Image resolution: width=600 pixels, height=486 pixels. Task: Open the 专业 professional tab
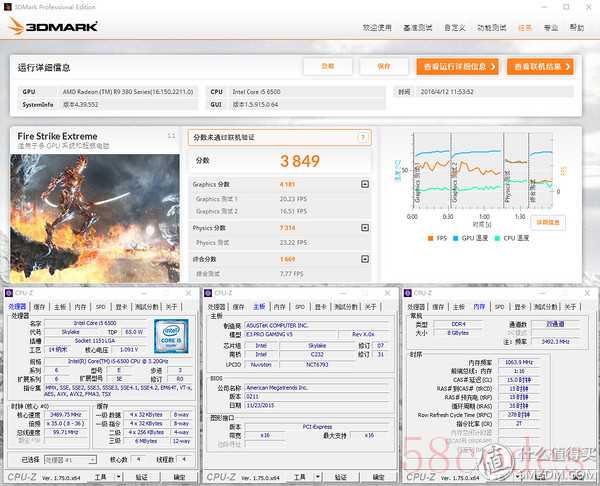[551, 28]
